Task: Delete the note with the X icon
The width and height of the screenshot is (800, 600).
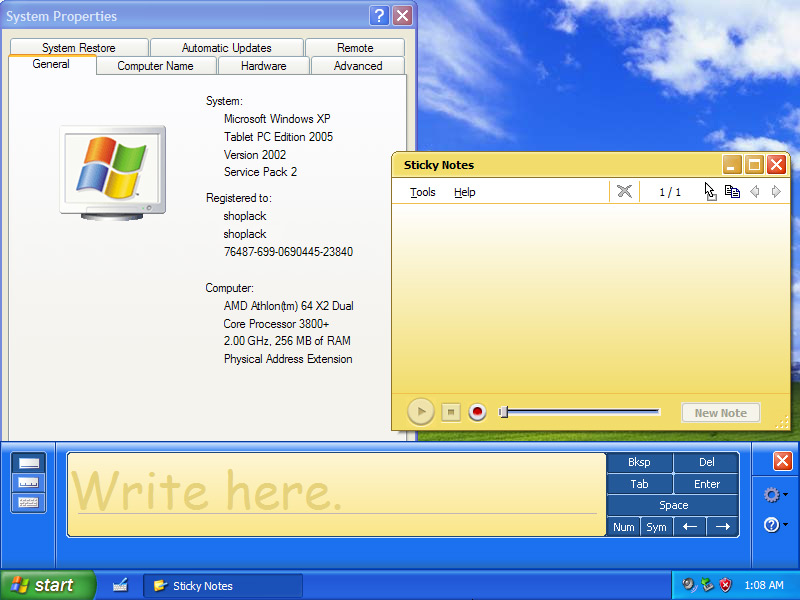Action: 624,192
